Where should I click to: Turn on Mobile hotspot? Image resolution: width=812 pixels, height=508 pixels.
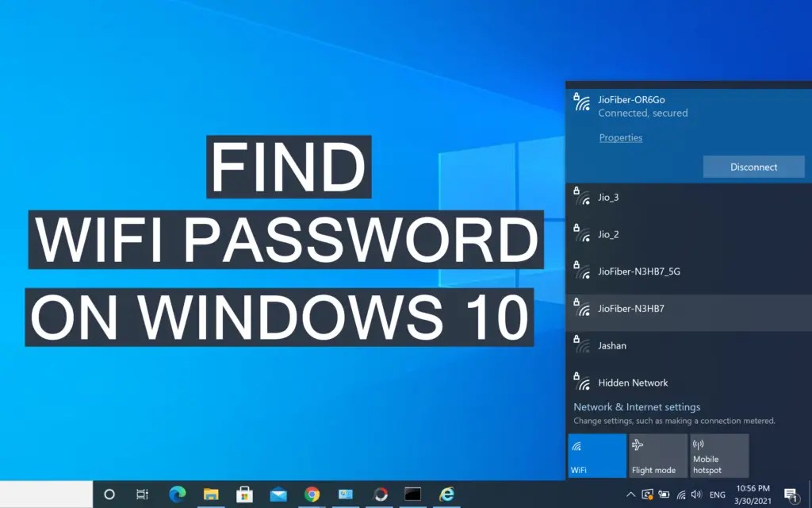coord(718,455)
